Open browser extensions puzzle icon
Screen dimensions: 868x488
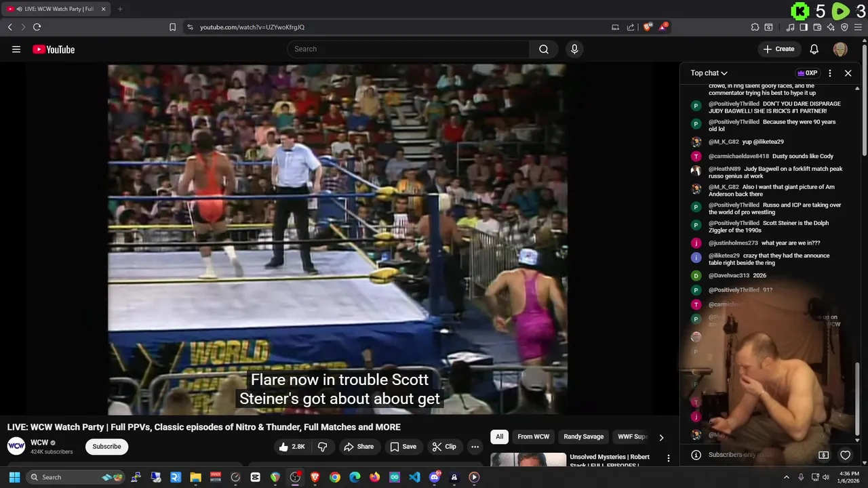pyautogui.click(x=755, y=27)
